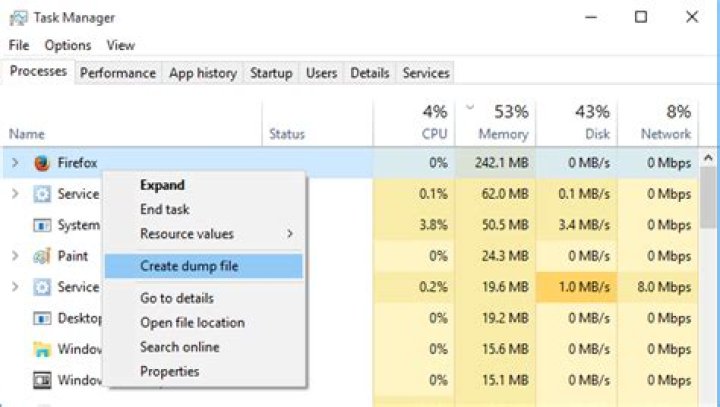Open the Options menu
The image size is (720, 407).
pyautogui.click(x=68, y=45)
